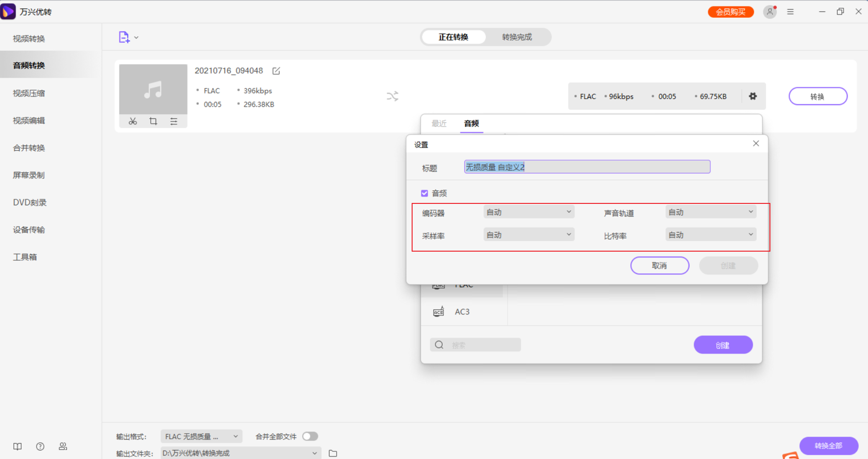The image size is (868, 459).
Task: Click the 取消 button in the settings dialog
Action: [660, 265]
